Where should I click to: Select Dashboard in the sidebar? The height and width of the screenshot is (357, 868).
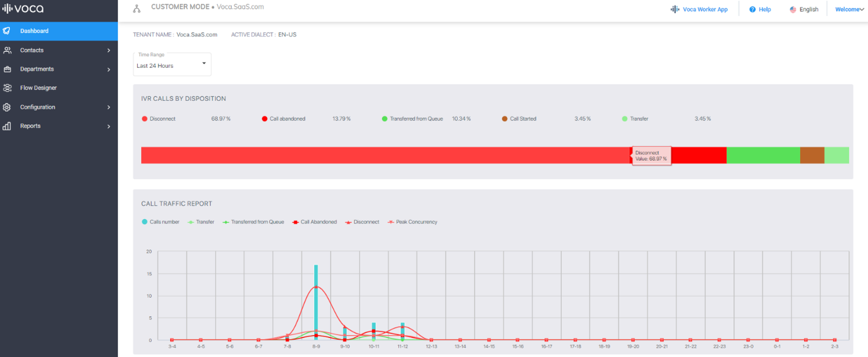pos(34,31)
